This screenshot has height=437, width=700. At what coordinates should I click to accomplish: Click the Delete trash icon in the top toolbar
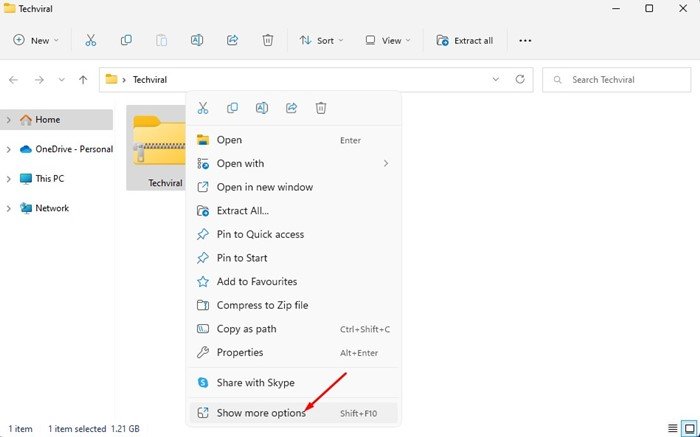coord(267,40)
